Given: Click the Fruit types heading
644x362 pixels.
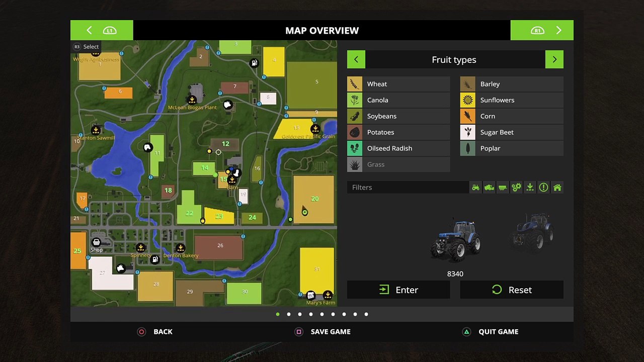Looking at the screenshot, I should point(454,60).
